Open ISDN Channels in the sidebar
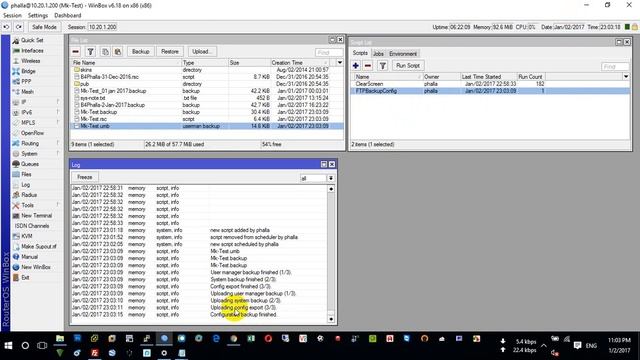 click(x=32, y=226)
